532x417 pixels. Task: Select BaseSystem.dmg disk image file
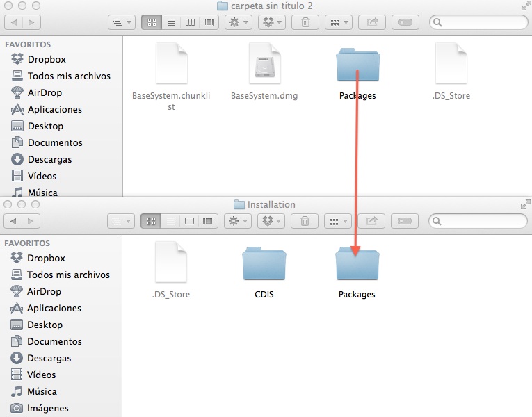pyautogui.click(x=265, y=64)
